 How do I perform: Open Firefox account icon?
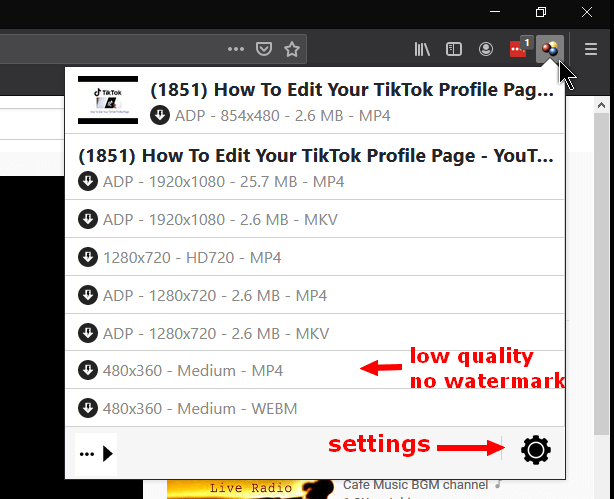pos(486,49)
